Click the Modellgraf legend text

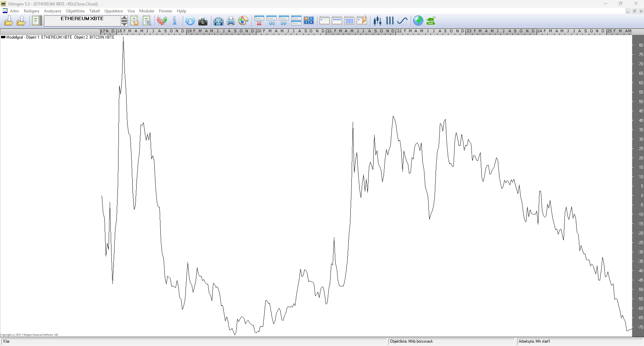[60, 37]
